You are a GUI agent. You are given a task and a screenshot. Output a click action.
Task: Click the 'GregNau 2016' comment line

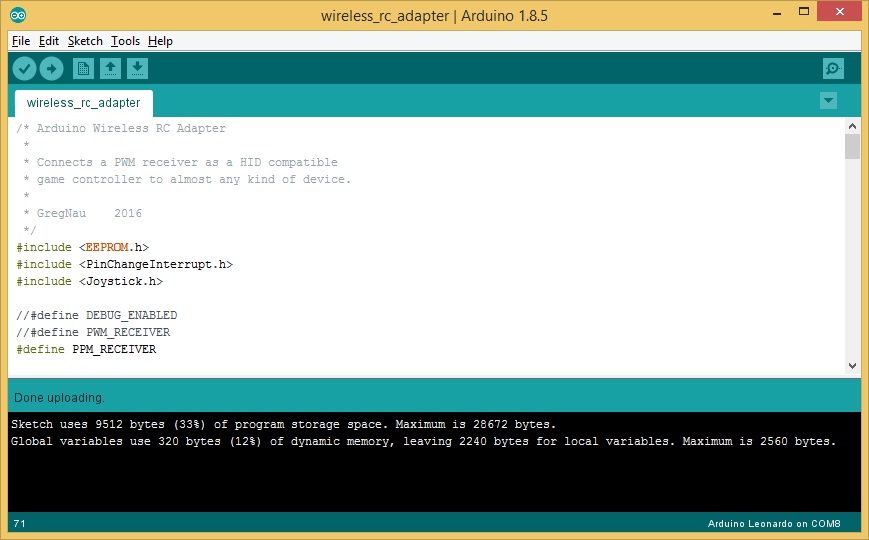click(83, 213)
